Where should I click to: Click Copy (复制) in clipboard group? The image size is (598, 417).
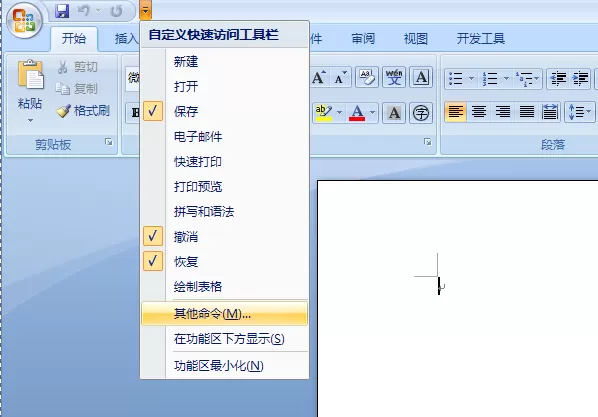click(77, 89)
